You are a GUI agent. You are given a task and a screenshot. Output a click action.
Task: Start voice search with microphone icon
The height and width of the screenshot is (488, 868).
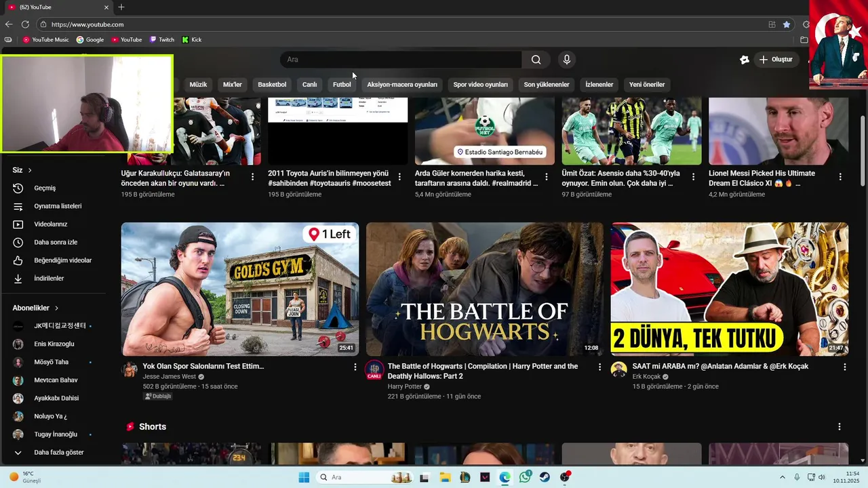pyautogui.click(x=567, y=60)
